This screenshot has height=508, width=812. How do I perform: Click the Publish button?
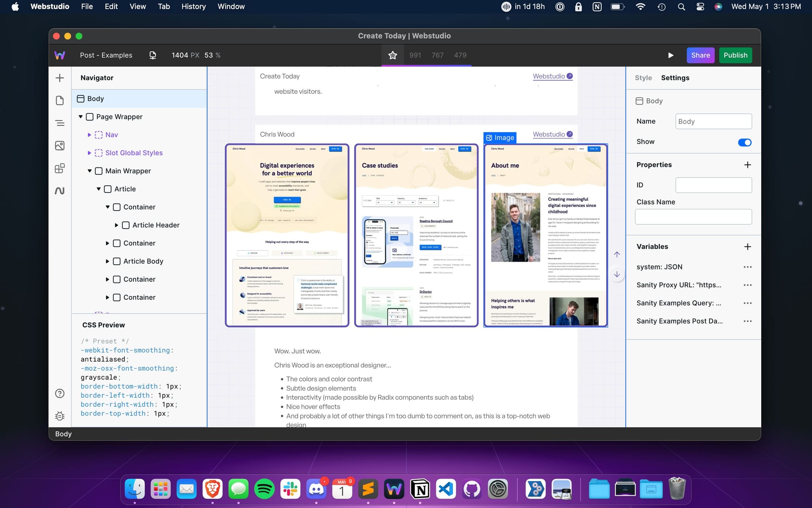[735, 55]
